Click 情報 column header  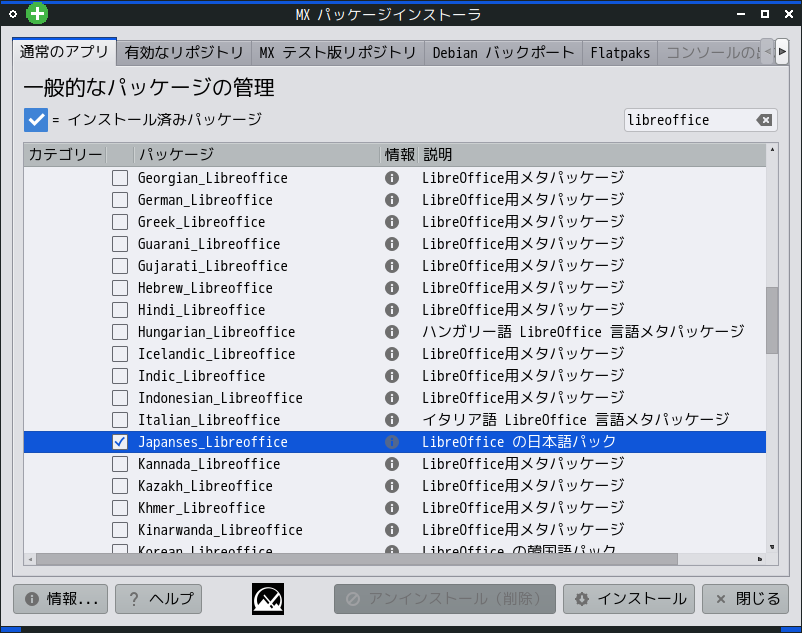pos(399,154)
